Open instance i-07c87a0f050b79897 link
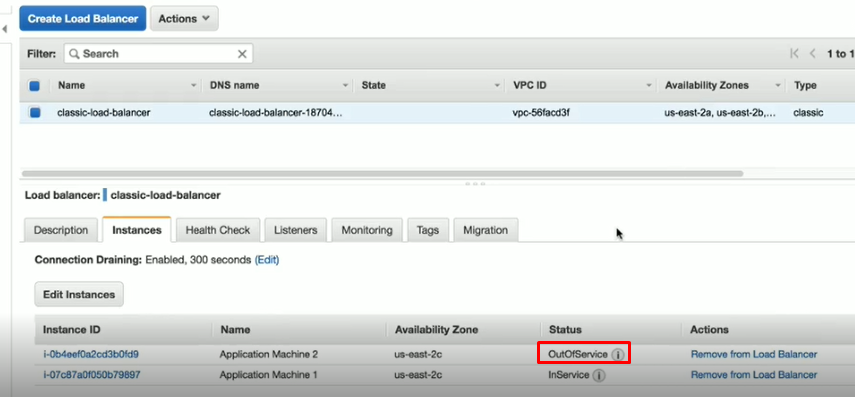Screen dimensions: 855x397 click(x=91, y=375)
